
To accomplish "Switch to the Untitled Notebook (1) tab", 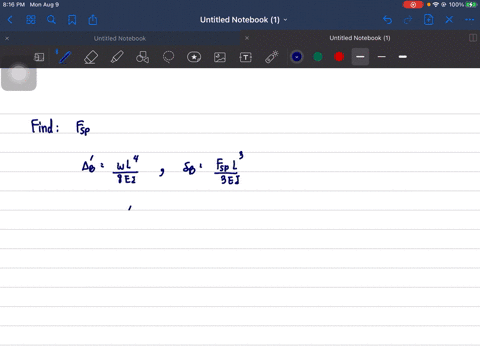I will pos(360,38).
